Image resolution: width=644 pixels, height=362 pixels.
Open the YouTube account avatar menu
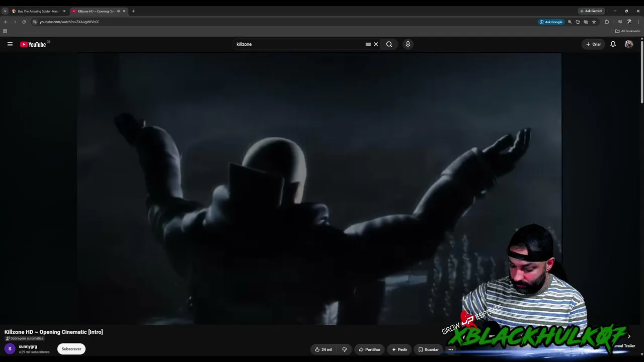coord(629,44)
